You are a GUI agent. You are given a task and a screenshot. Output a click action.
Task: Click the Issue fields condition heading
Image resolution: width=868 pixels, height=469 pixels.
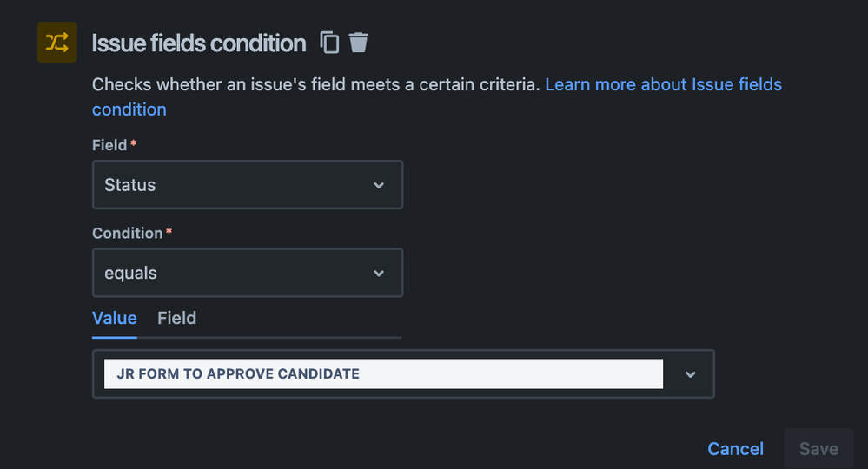[199, 43]
